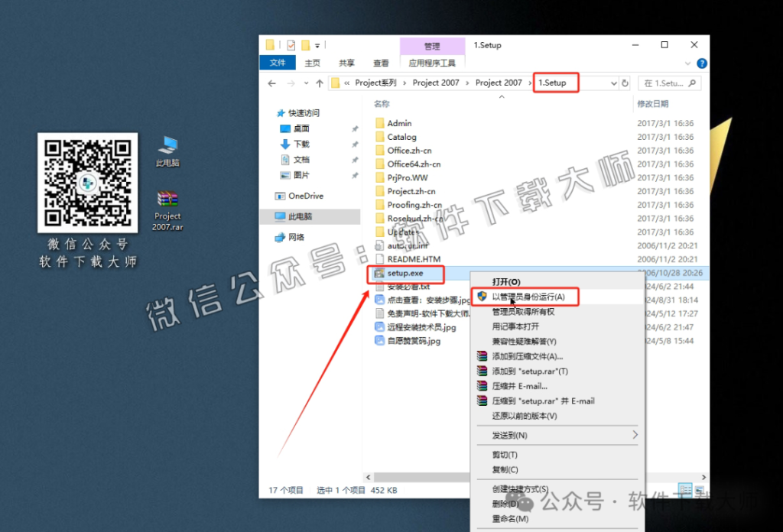Viewport: 783px width, 532px height.
Task: Click the Help question mark icon
Action: click(x=703, y=63)
